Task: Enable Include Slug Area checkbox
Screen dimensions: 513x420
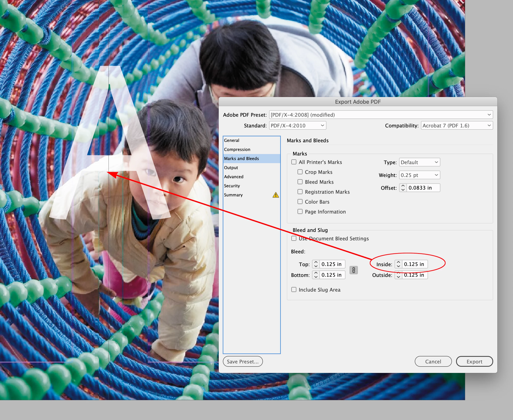Action: tap(294, 289)
